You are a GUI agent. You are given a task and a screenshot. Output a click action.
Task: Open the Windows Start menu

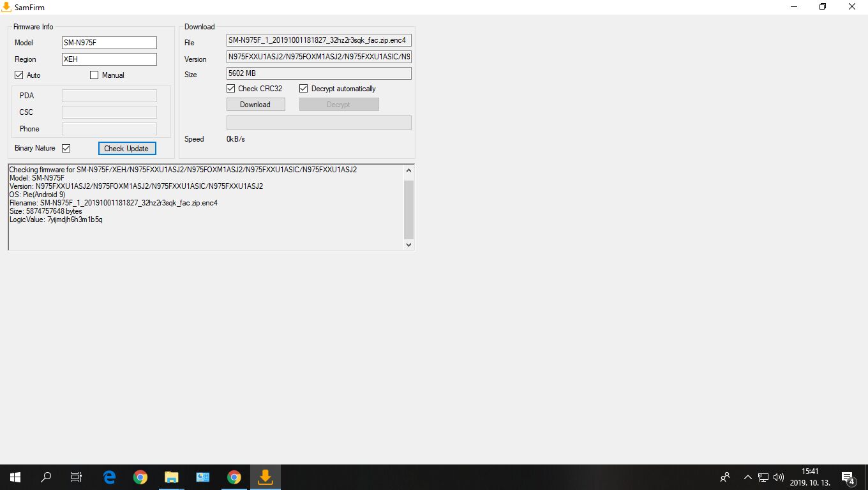pos(15,477)
